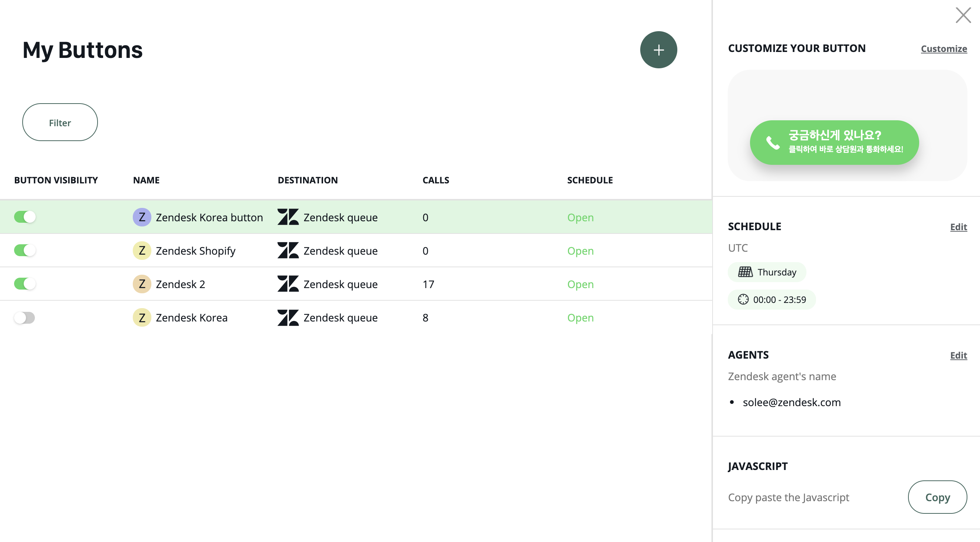
Task: Click Zendesk logo in Zendesk Korea row
Action: (x=288, y=317)
